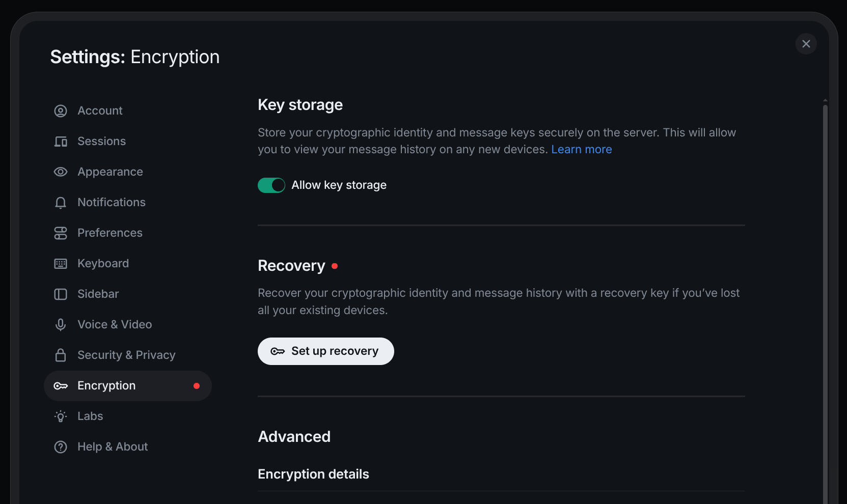Select the Sessions devices icon

click(61, 141)
